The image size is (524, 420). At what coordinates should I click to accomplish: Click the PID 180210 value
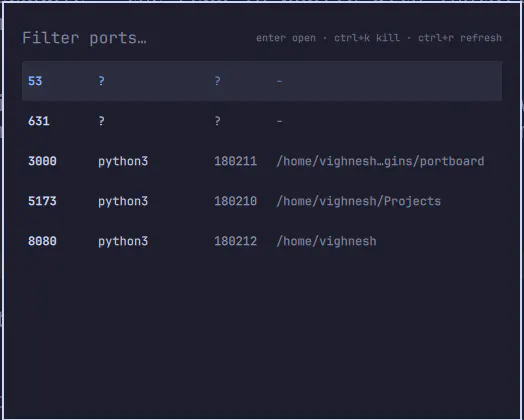235,201
